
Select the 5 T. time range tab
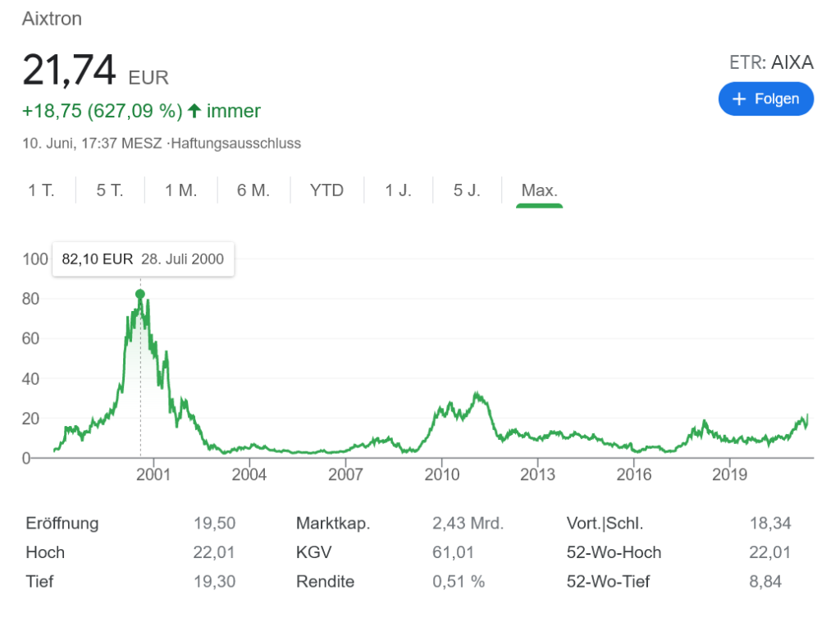(x=109, y=190)
